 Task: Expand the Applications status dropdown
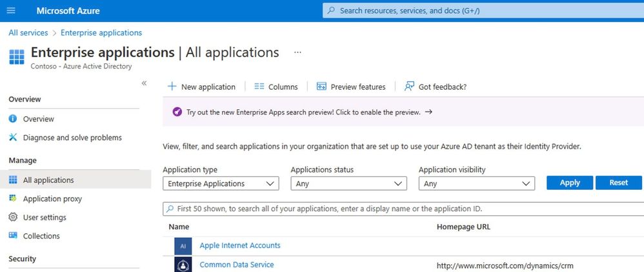(348, 183)
